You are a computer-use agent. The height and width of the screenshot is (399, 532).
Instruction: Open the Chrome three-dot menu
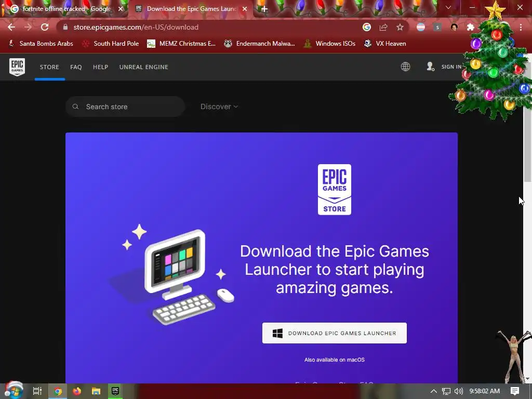coord(521,27)
